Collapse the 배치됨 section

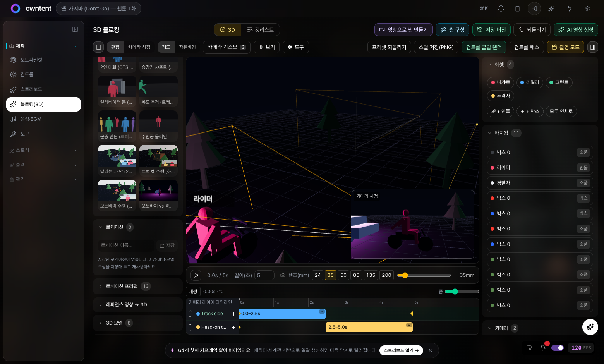click(x=490, y=133)
